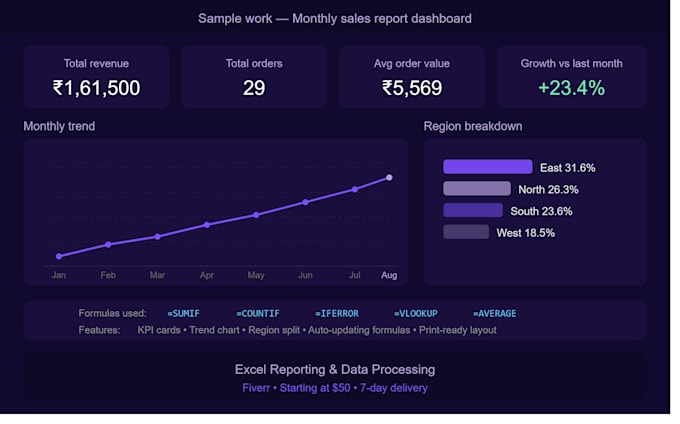Select the ₹1,61,500 revenue value

96,88
